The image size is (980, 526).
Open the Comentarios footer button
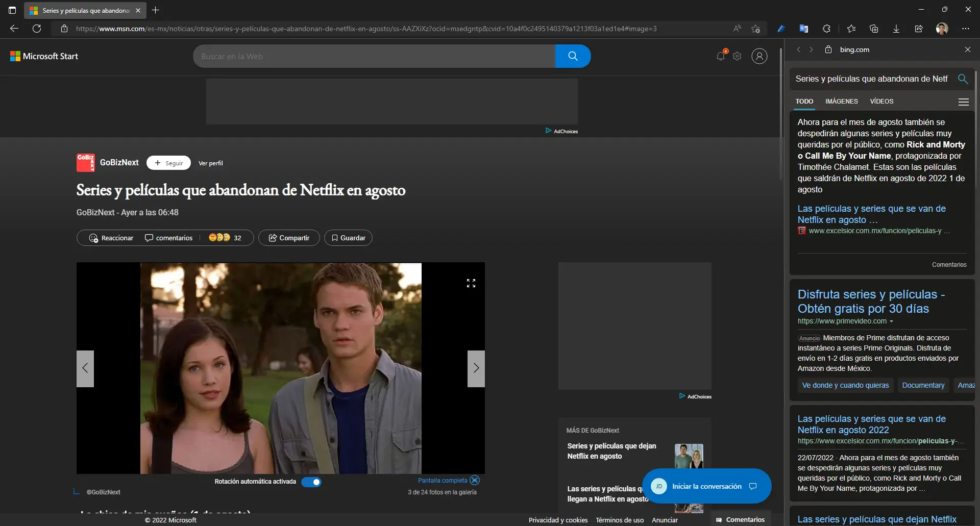point(740,519)
